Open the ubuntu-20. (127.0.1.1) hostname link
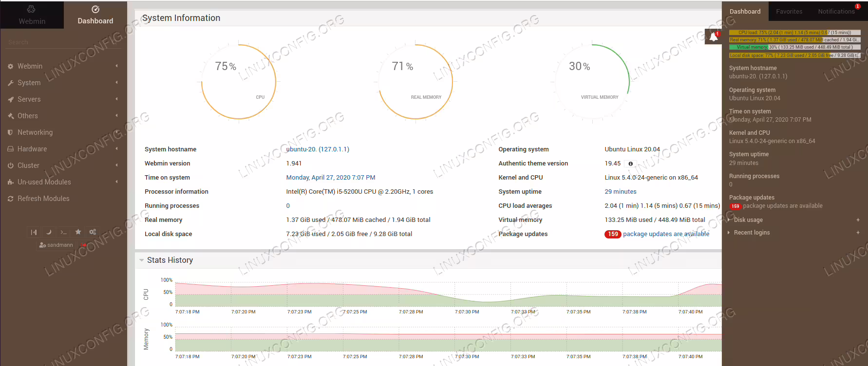The image size is (868, 366). [x=318, y=149]
